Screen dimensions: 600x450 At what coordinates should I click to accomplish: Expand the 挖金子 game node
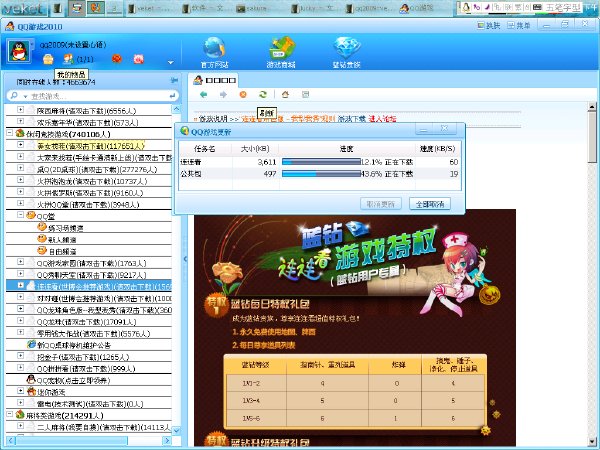[20, 356]
